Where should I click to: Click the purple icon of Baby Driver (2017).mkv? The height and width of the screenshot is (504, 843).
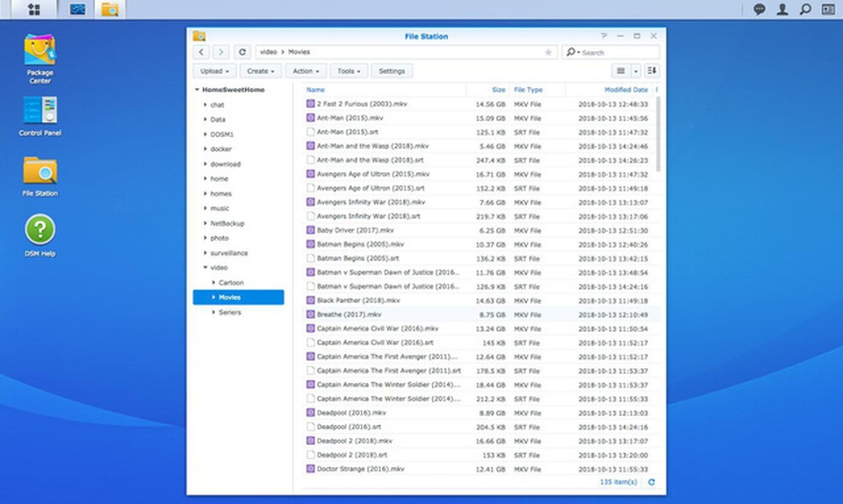(310, 230)
